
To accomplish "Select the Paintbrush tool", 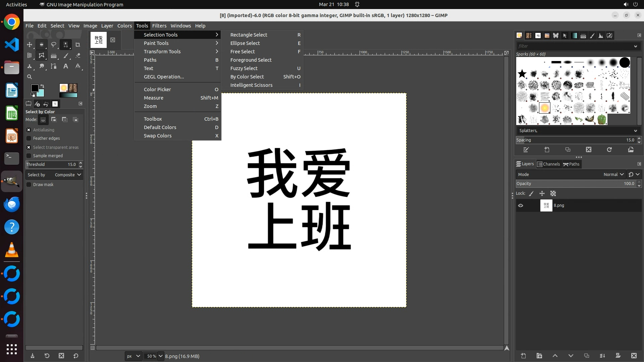I will click(x=66, y=56).
